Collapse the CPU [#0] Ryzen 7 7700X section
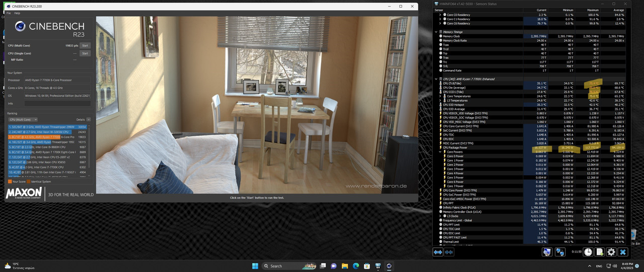This screenshot has width=644, height=272. (436, 79)
